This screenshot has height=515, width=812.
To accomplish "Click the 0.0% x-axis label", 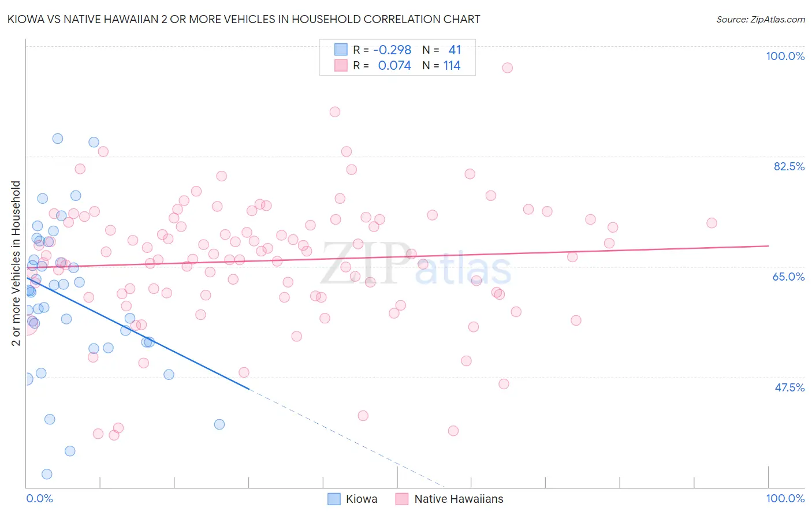I will point(39,498).
